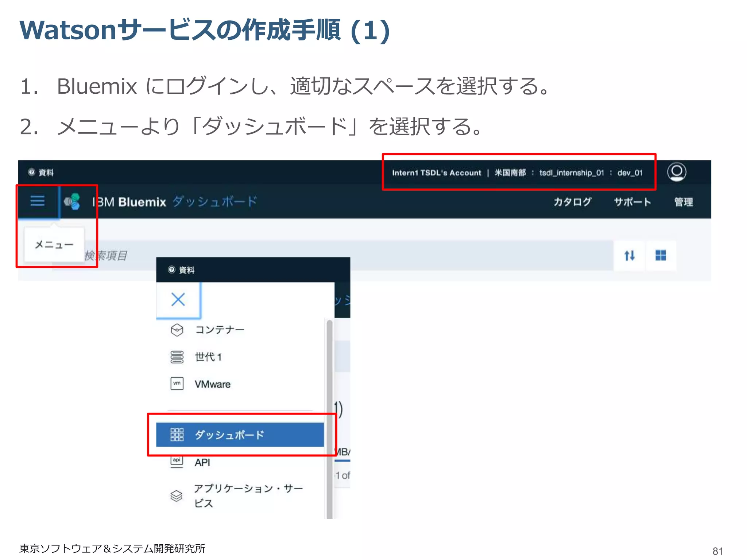Open the 管理 link in header
Viewport: 747px width, 560px height.
pos(684,202)
